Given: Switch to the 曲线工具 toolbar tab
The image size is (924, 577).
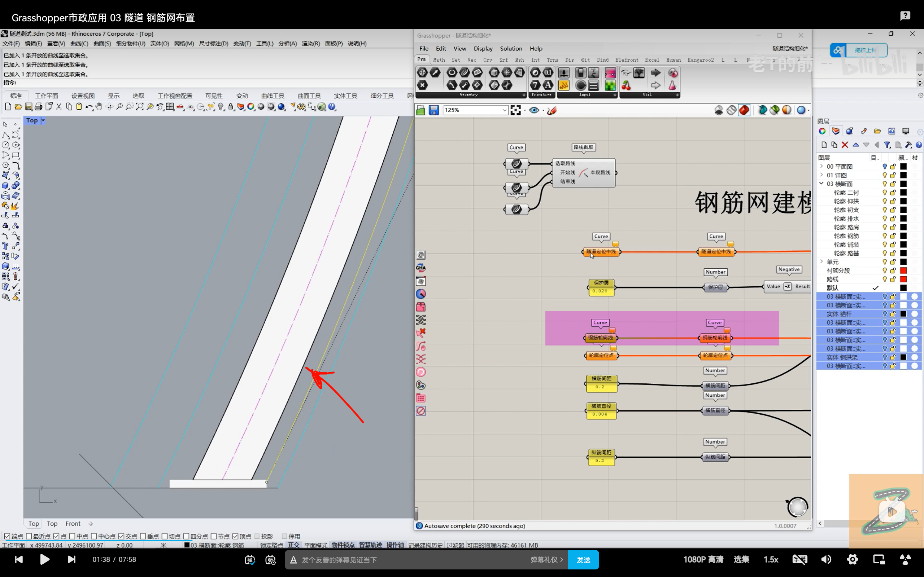Looking at the screenshot, I should [x=272, y=96].
